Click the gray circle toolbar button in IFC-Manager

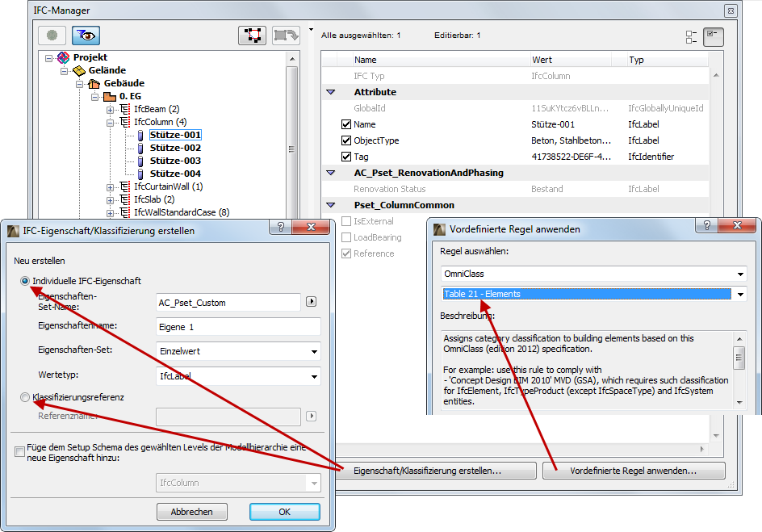pyautogui.click(x=52, y=36)
